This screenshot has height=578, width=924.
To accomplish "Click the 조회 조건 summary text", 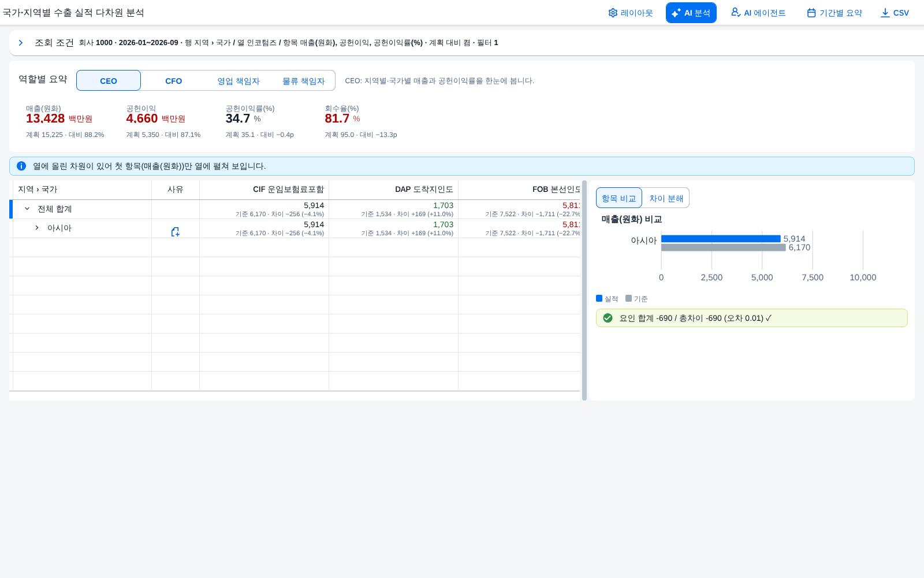I will (x=288, y=43).
